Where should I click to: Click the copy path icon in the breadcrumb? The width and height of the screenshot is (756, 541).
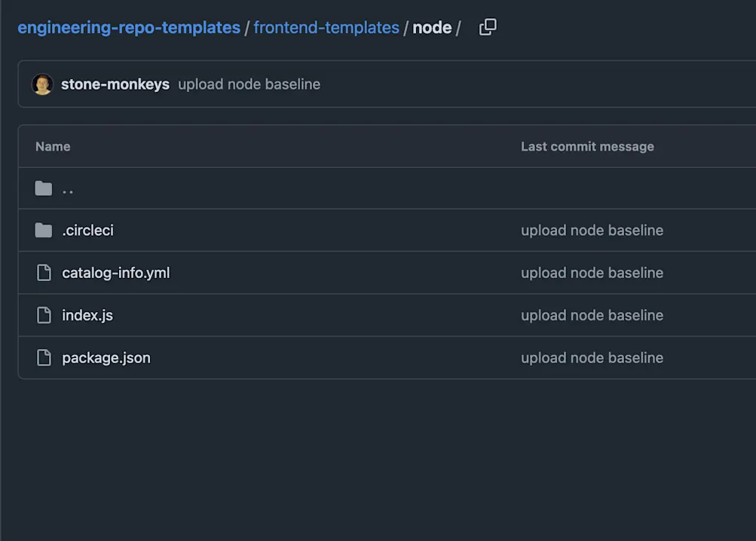click(x=487, y=26)
